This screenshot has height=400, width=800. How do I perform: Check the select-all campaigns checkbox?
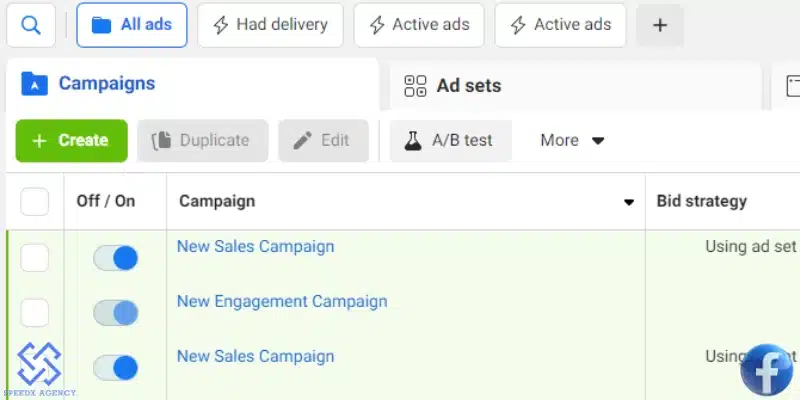coord(35,202)
